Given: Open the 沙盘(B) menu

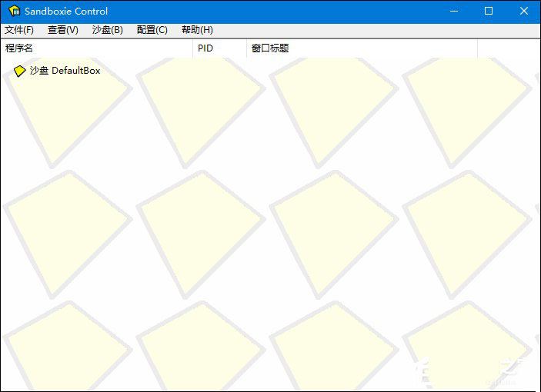Looking at the screenshot, I should pyautogui.click(x=107, y=30).
